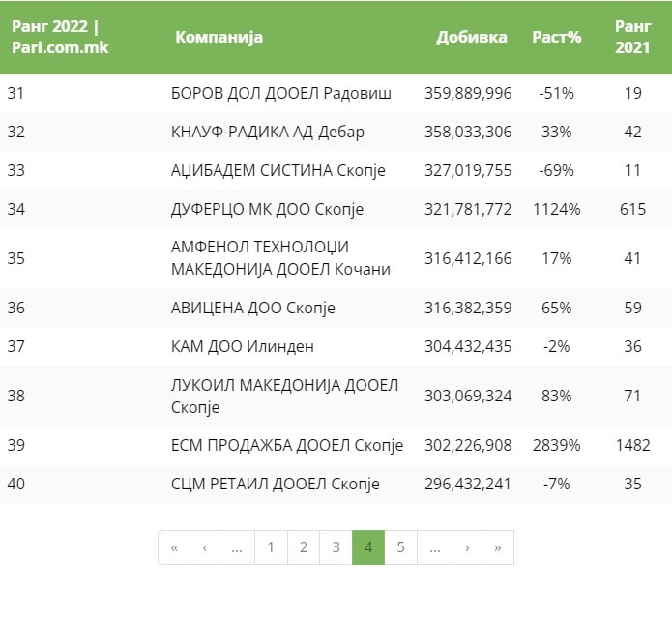The width and height of the screenshot is (672, 620).
Task: Open pagination page 3
Action: (x=336, y=547)
